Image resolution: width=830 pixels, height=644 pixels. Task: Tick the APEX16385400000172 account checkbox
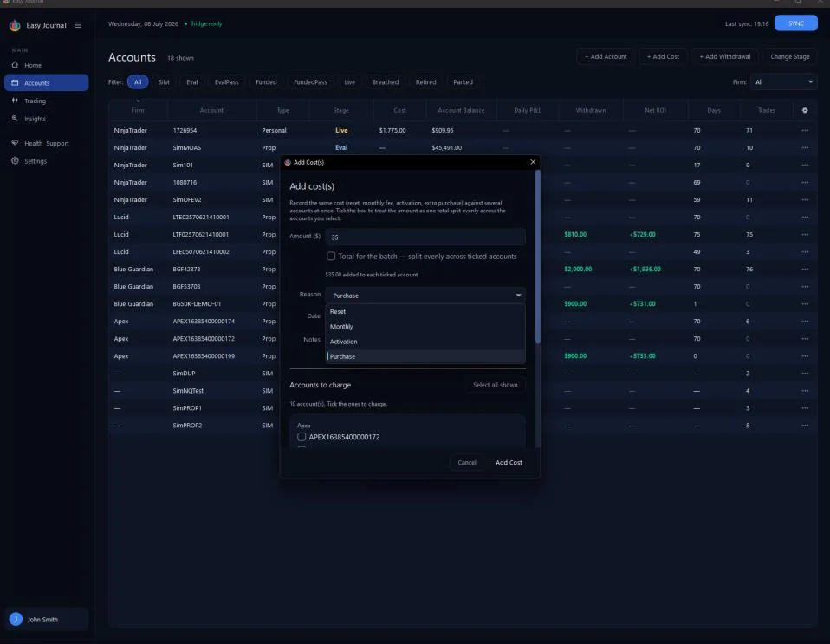tap(302, 437)
